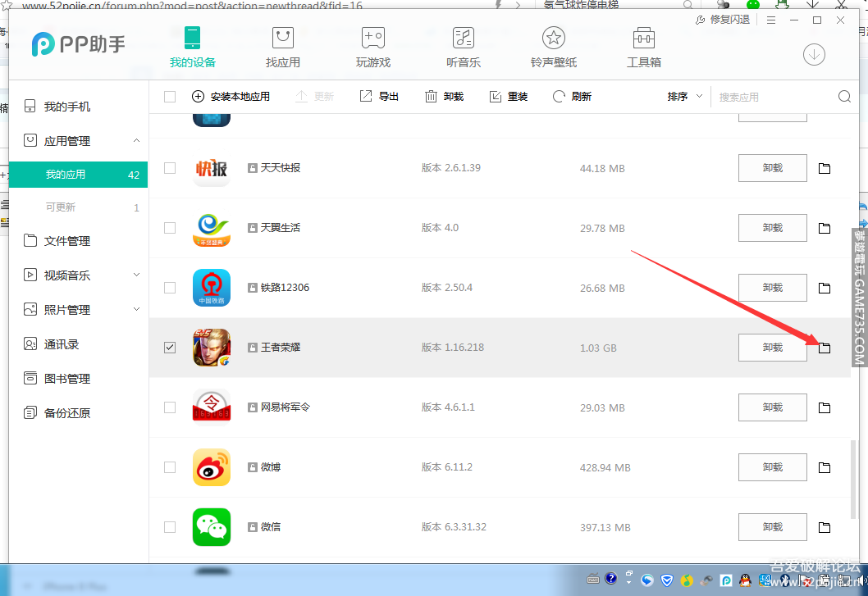Screen dimensions: 868x596
Task: Open the 工具箱 toolbox icon
Action: [643, 38]
